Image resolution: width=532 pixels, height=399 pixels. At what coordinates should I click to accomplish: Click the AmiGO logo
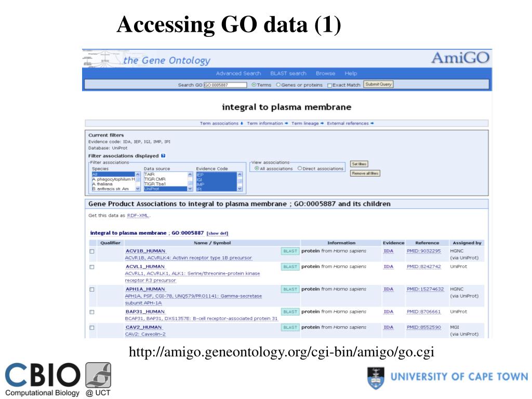(x=460, y=58)
